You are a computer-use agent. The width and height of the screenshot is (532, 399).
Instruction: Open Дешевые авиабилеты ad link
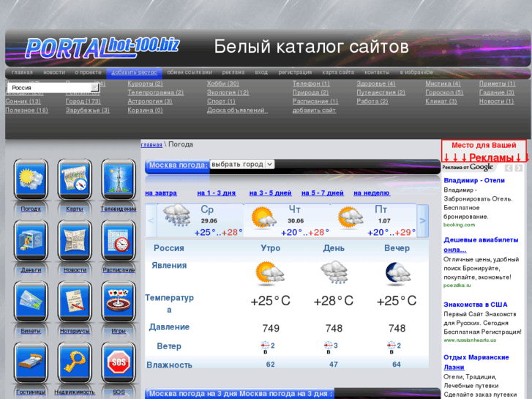point(481,245)
